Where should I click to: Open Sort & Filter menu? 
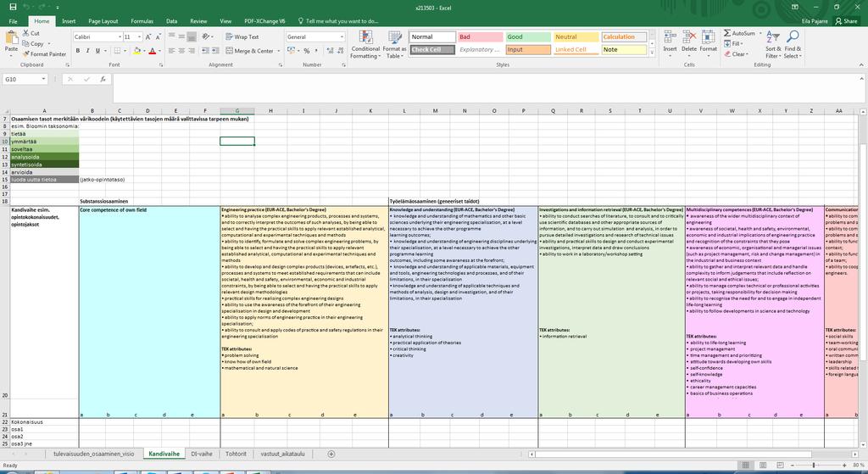click(773, 44)
